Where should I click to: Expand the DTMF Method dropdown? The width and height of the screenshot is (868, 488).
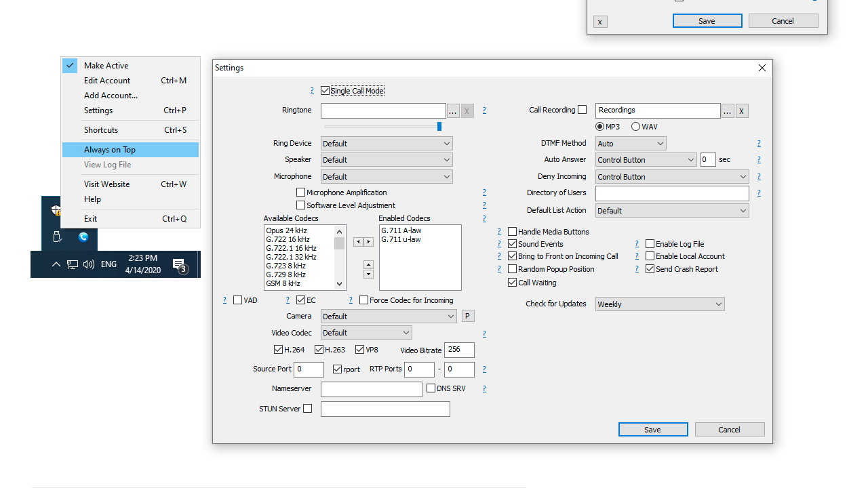[631, 144]
